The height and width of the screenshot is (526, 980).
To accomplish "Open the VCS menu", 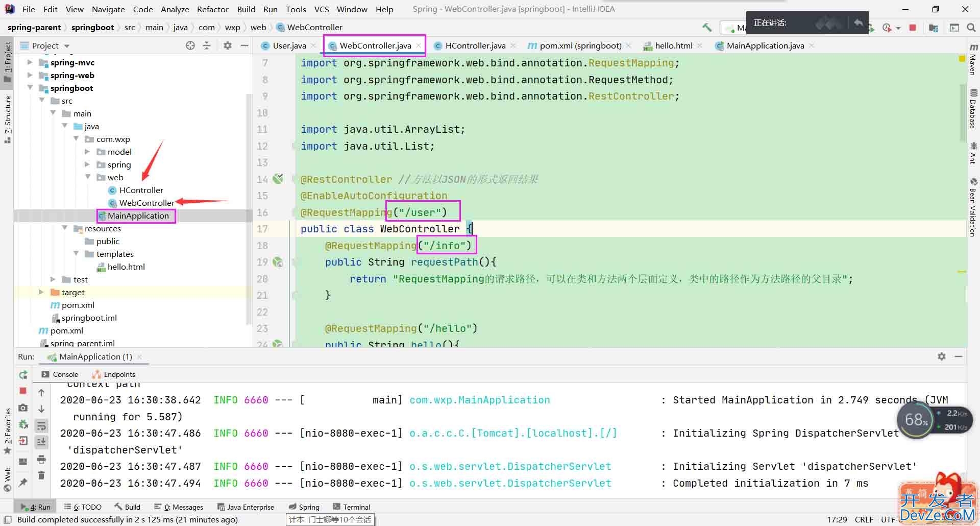I will click(x=322, y=9).
